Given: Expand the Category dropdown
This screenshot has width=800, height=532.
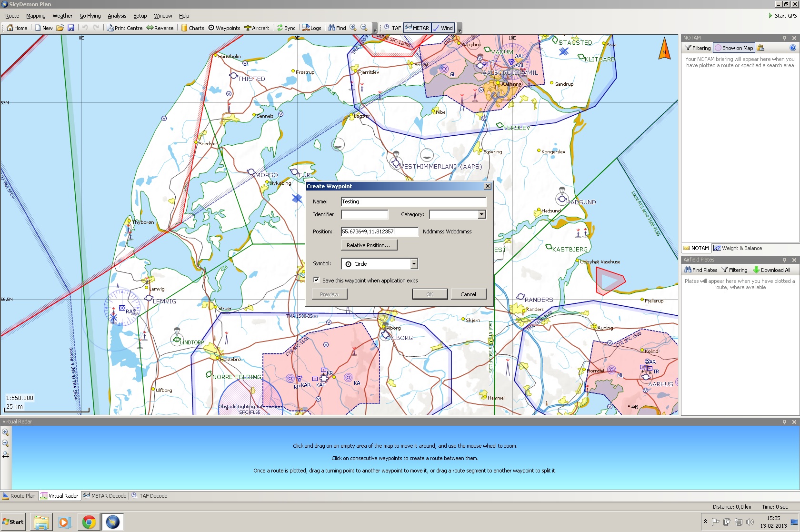Looking at the screenshot, I should [x=481, y=215].
